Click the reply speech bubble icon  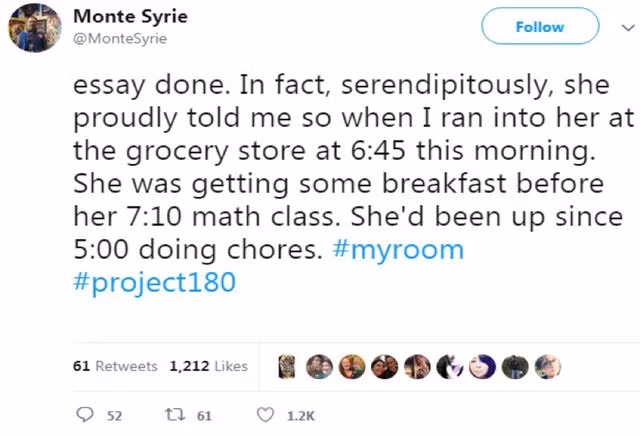coord(85,415)
